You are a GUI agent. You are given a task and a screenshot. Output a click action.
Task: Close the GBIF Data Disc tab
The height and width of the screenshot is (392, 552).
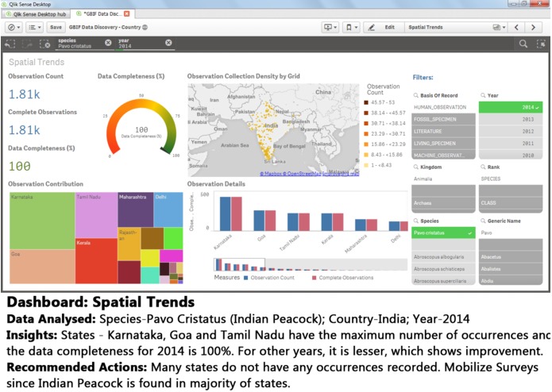pos(127,13)
